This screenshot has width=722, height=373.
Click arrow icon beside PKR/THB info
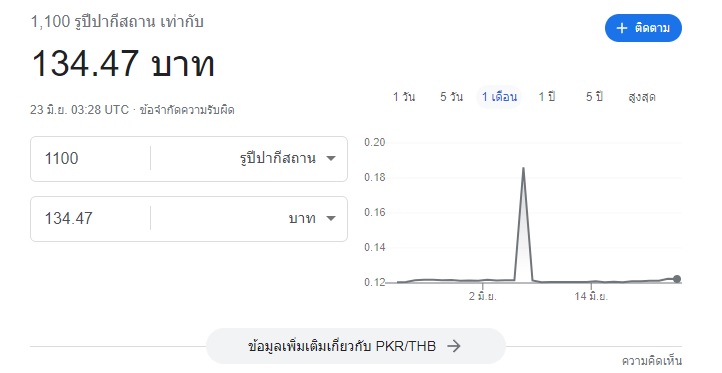[x=454, y=346]
